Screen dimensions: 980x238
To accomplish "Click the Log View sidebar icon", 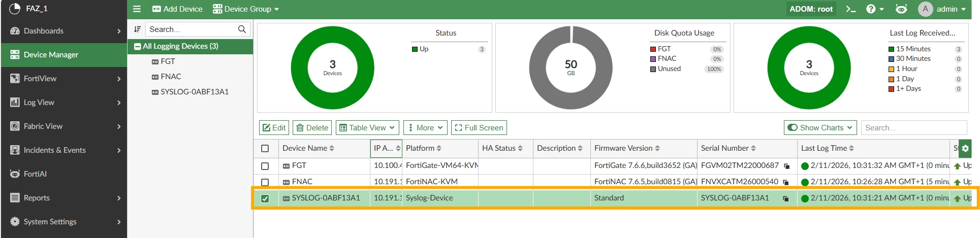I will pyautogui.click(x=15, y=103).
